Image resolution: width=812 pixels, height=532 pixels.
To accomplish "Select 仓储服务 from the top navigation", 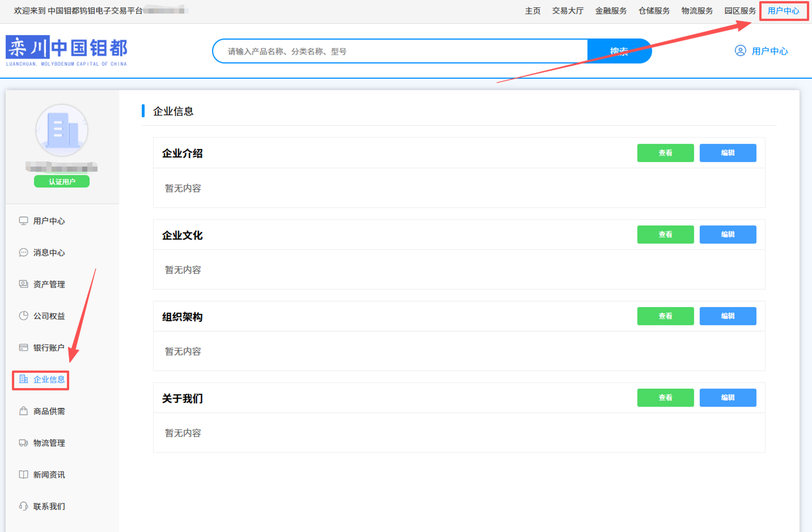I will point(654,11).
